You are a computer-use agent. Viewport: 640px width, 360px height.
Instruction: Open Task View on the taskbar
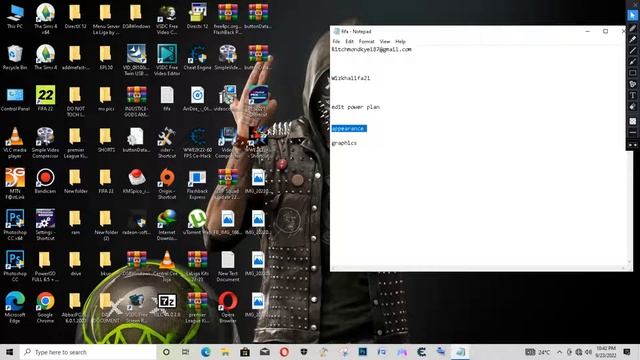click(x=185, y=352)
